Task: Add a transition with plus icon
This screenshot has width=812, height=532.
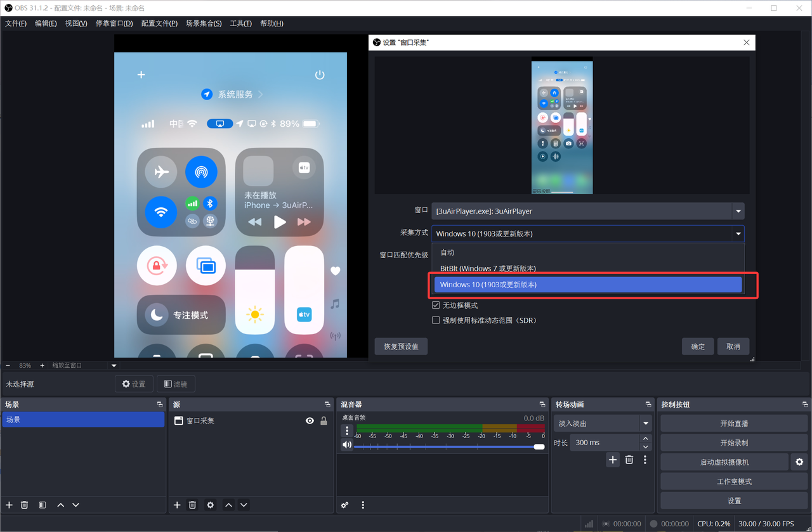Action: pos(612,460)
